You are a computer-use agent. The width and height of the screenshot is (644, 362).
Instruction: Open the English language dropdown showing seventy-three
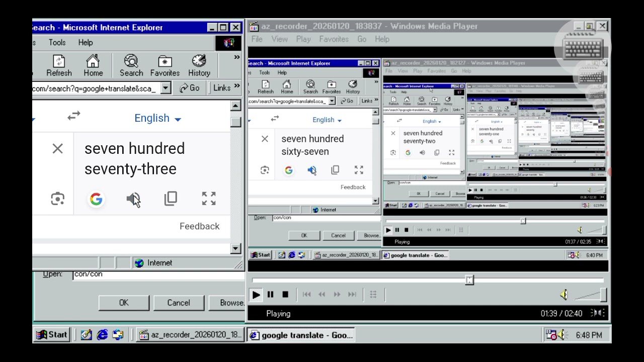[x=157, y=118]
